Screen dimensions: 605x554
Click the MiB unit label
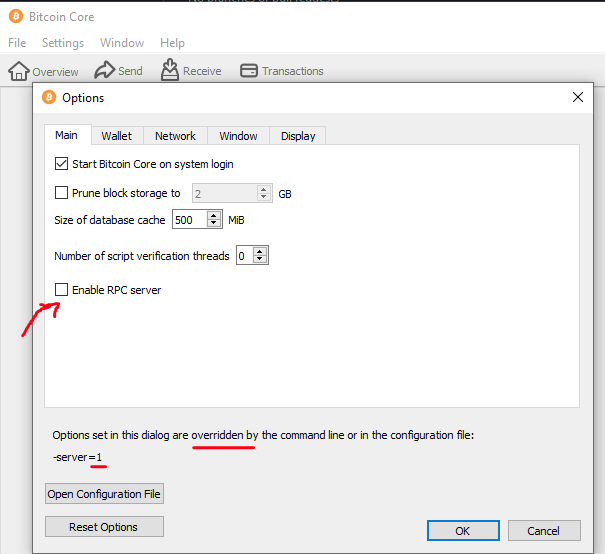point(236,220)
